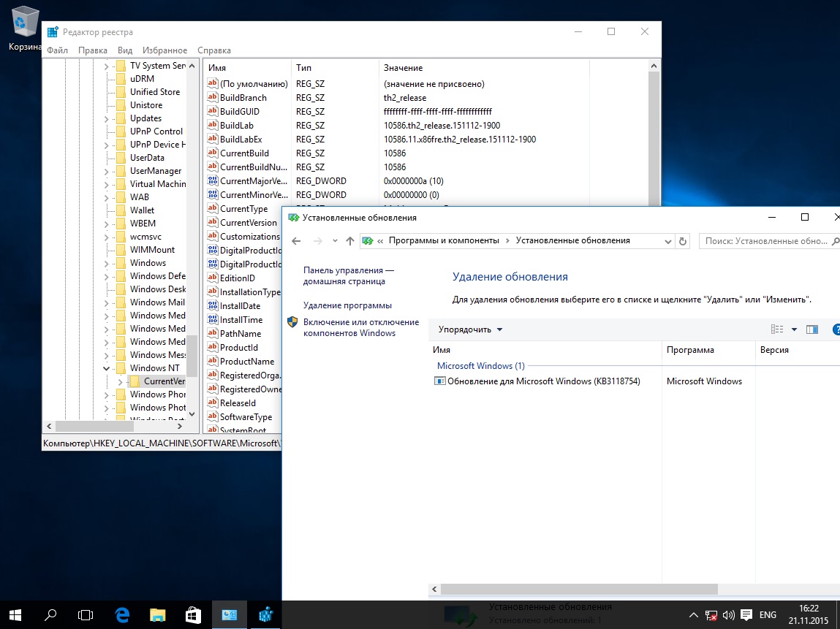Expand the Updates registry key
This screenshot has height=629, width=840.
tap(106, 119)
